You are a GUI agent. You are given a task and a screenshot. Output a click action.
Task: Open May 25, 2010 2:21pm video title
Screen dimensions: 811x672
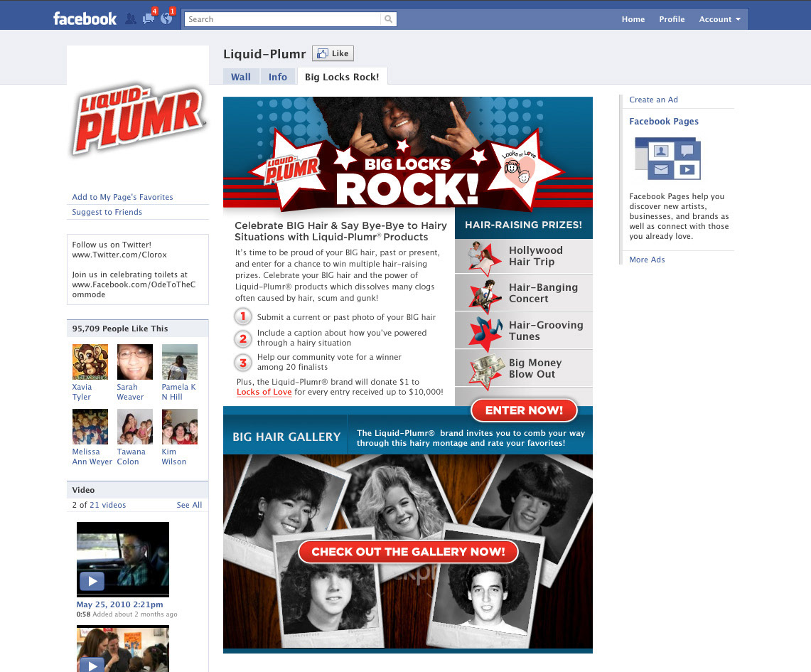click(119, 604)
